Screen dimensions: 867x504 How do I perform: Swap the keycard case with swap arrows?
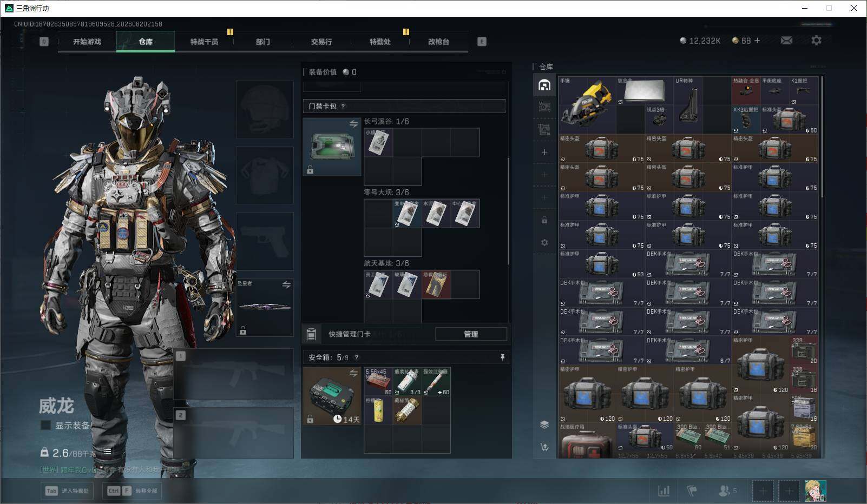353,124
